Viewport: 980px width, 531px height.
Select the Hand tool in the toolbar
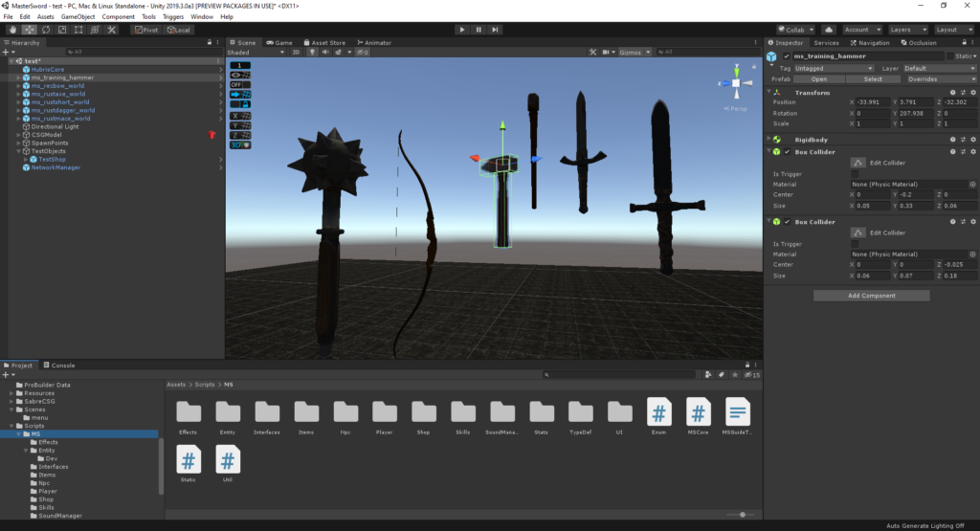pyautogui.click(x=12, y=30)
